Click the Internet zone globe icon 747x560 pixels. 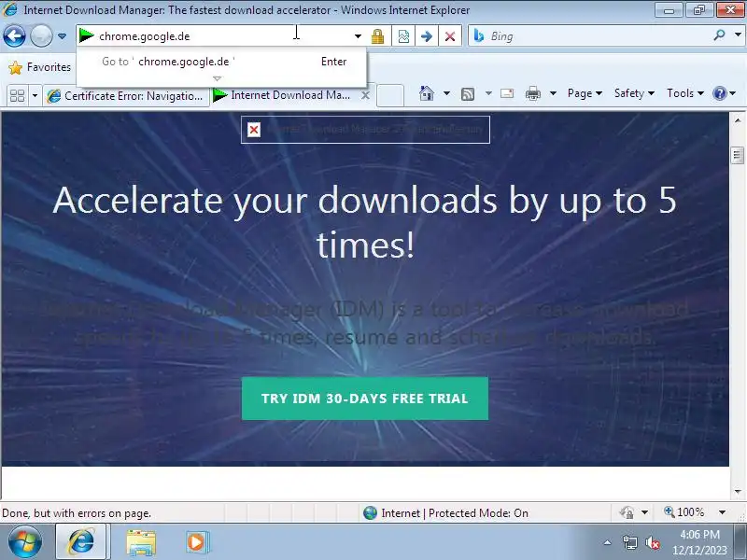pos(370,512)
